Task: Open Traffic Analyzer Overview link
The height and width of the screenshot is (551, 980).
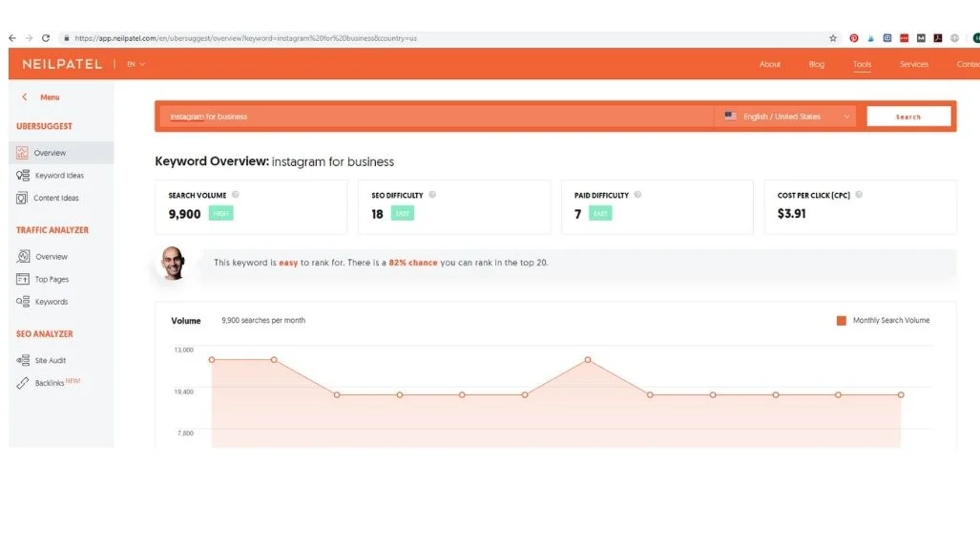Action: click(52, 257)
